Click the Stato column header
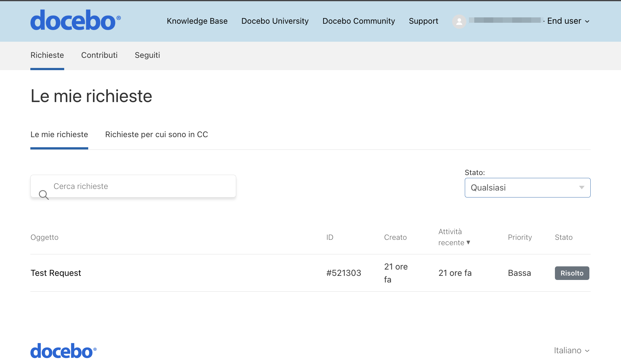Image resolution: width=621 pixels, height=364 pixels. [x=563, y=237]
